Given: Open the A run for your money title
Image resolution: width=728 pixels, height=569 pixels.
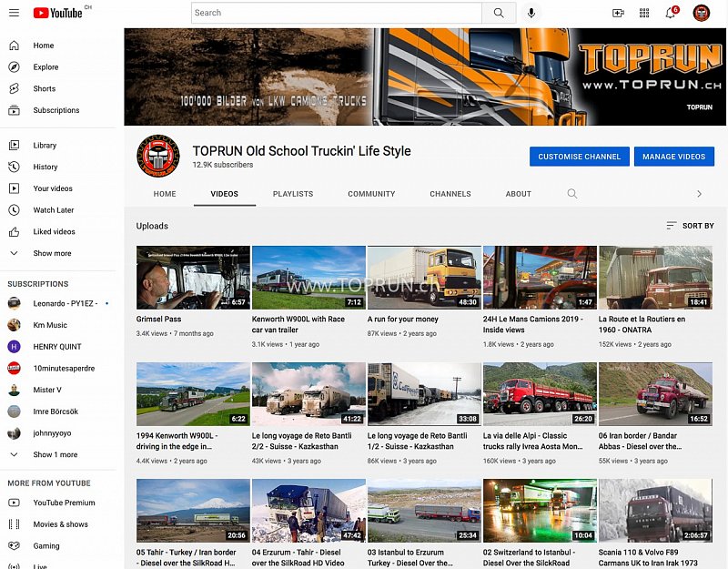Looking at the screenshot, I should (x=402, y=320).
